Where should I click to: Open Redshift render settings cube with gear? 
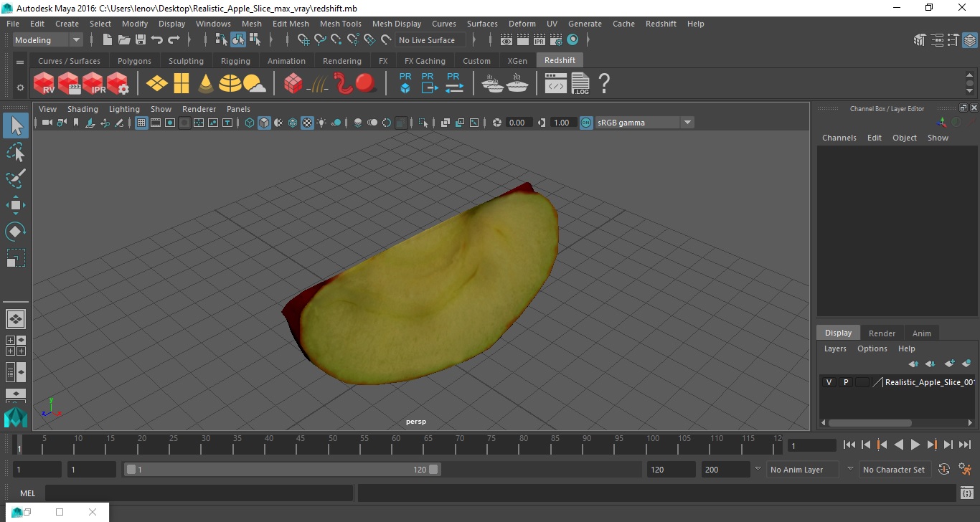coord(118,84)
